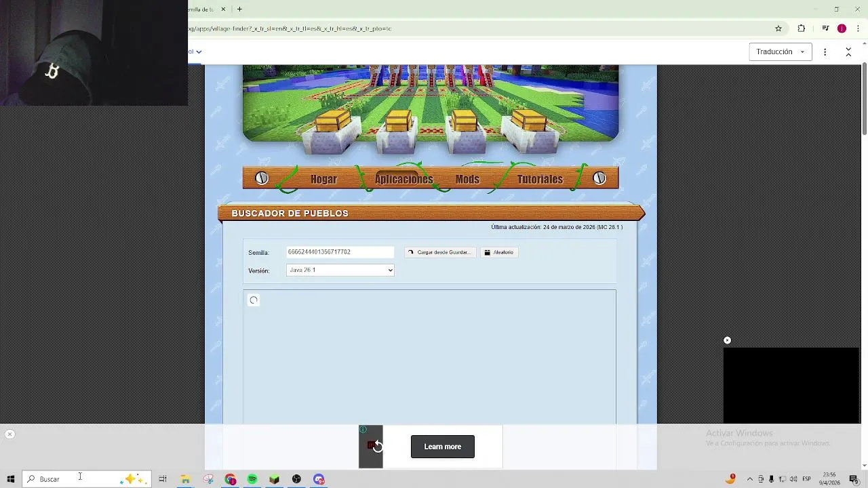Image resolution: width=868 pixels, height=488 pixels.
Task: Open the Tutoriales menu item
Action: 540,179
